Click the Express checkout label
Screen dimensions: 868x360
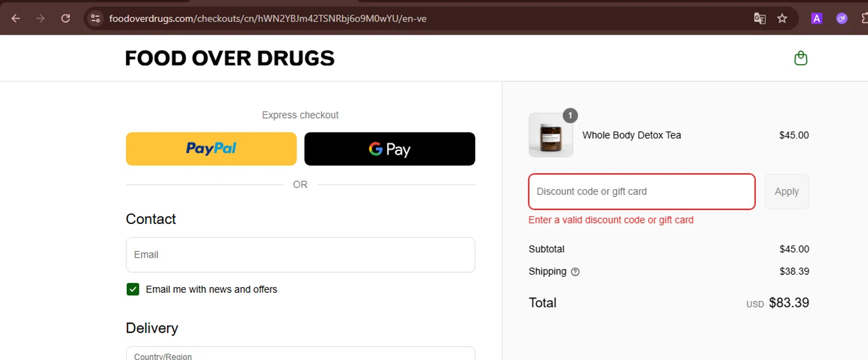click(x=300, y=115)
